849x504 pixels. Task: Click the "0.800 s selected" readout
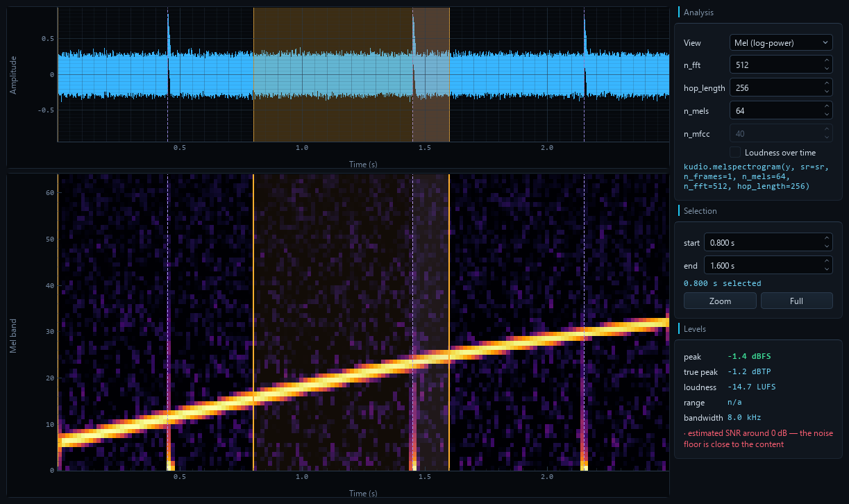click(722, 283)
